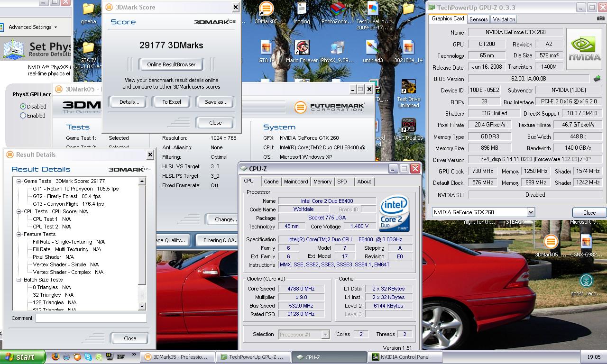Collapse the Game Tests tree node
Image resolution: width=607 pixels, height=364 pixels.
pyautogui.click(x=19, y=181)
